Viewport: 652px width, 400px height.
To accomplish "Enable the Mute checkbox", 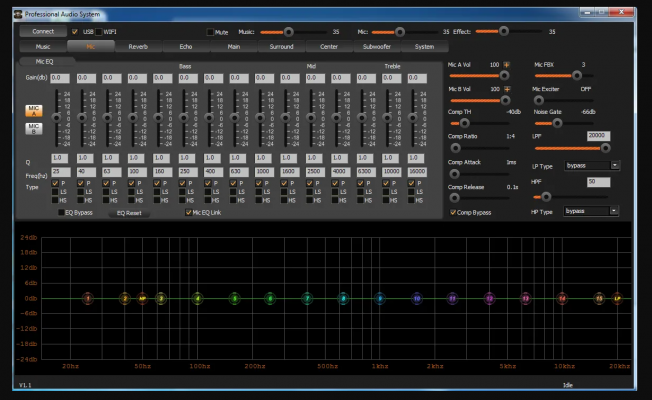I will (210, 32).
